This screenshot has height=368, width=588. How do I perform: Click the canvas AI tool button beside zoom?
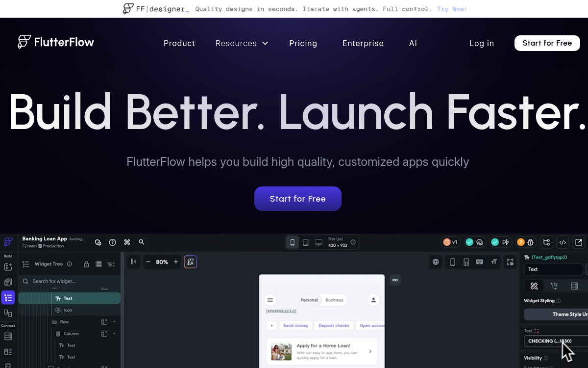click(x=191, y=262)
